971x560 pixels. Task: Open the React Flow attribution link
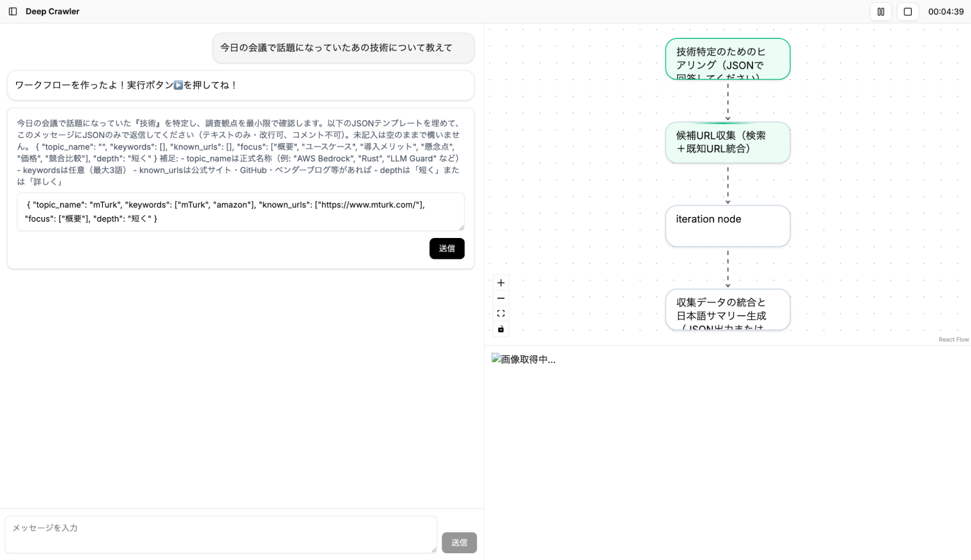[953, 339]
